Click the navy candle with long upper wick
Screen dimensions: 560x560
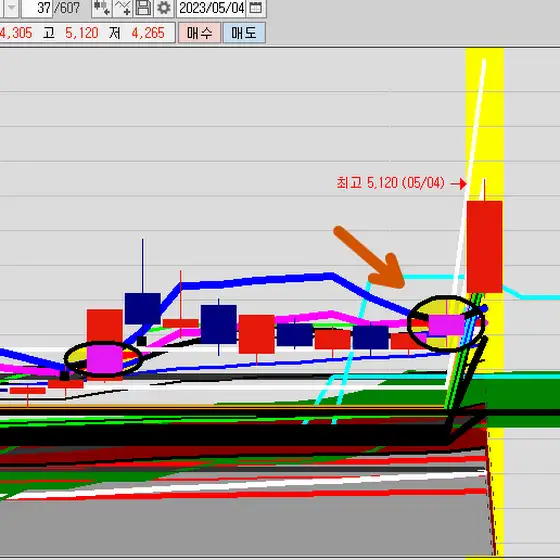(x=142, y=308)
